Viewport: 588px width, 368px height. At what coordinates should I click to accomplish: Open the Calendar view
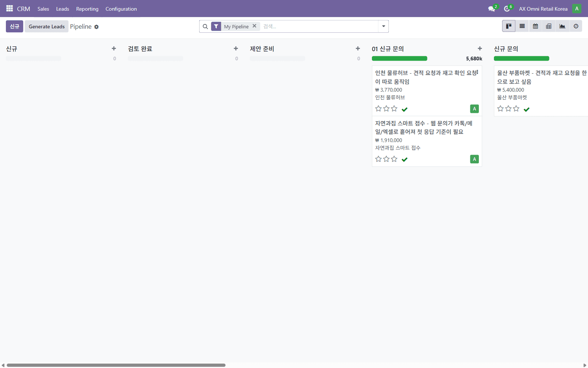[x=535, y=26]
